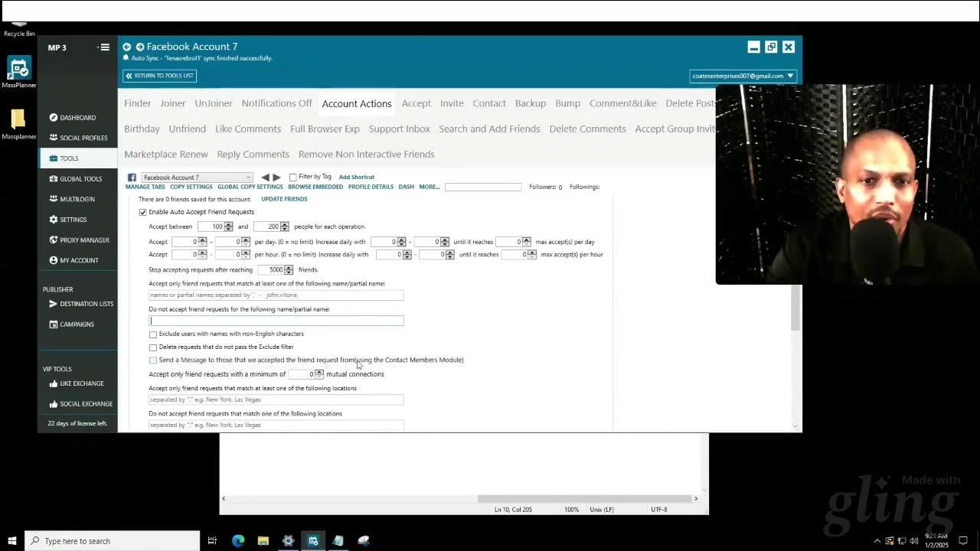The width and height of the screenshot is (980, 551).
Task: Click the Update Friends link
Action: [284, 199]
